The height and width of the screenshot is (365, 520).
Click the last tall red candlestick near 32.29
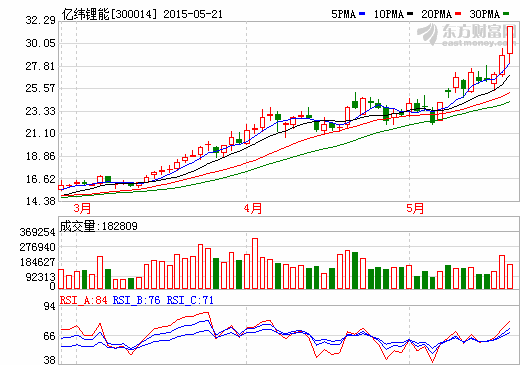[510, 40]
